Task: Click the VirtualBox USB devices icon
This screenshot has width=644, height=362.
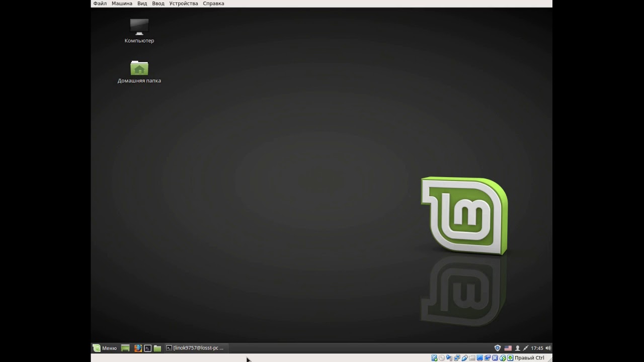Action: pyautogui.click(x=465, y=358)
